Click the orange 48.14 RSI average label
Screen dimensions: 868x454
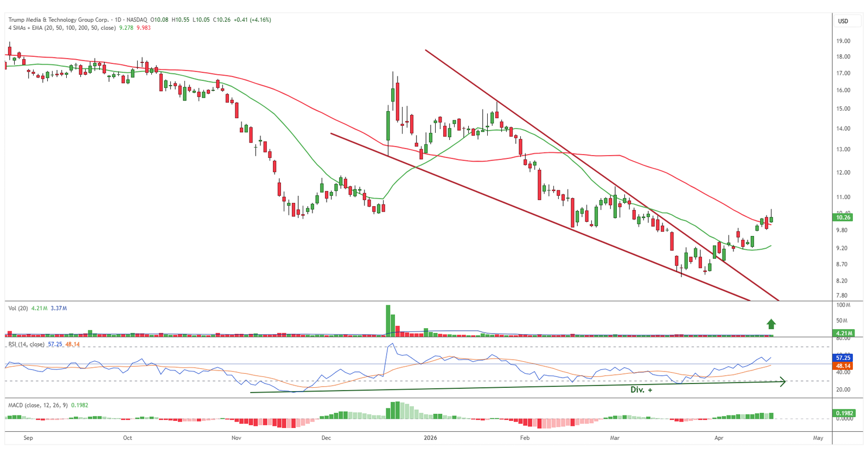click(x=843, y=366)
